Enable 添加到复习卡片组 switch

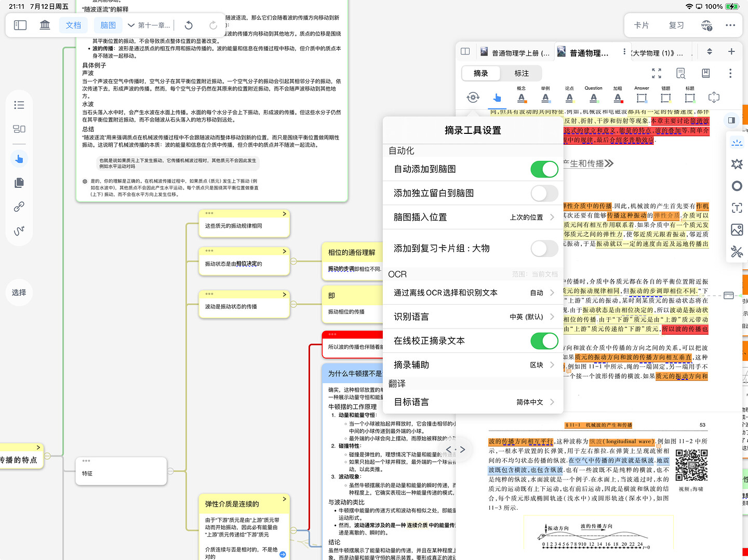tap(544, 249)
